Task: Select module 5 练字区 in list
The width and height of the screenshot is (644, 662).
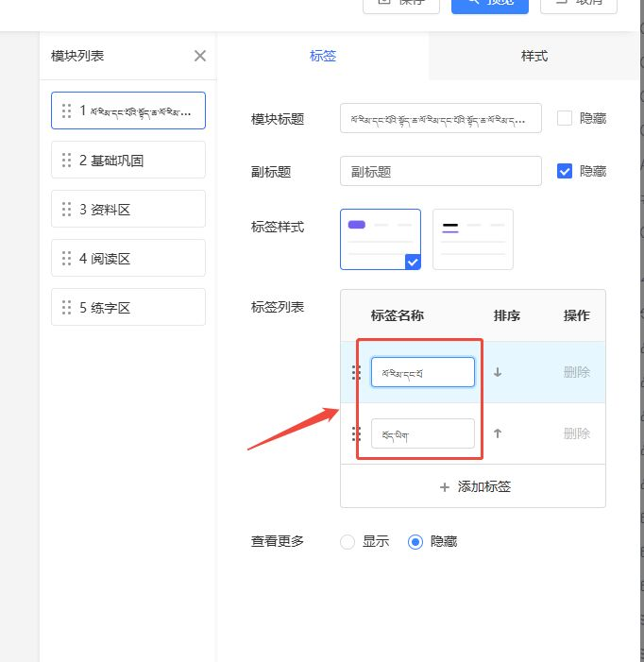Action: 128,308
